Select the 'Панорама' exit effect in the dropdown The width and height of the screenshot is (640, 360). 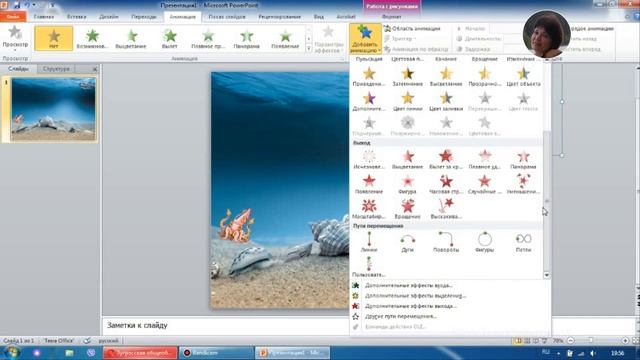coord(523,160)
